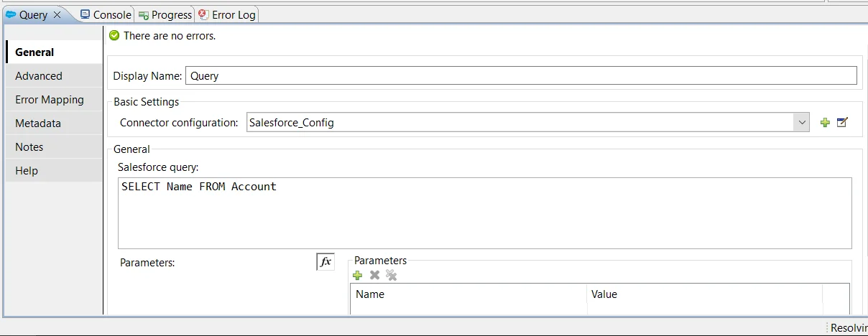Screen dimensions: 868x336
Task: Edit the selected connector configuration
Action: (x=843, y=123)
